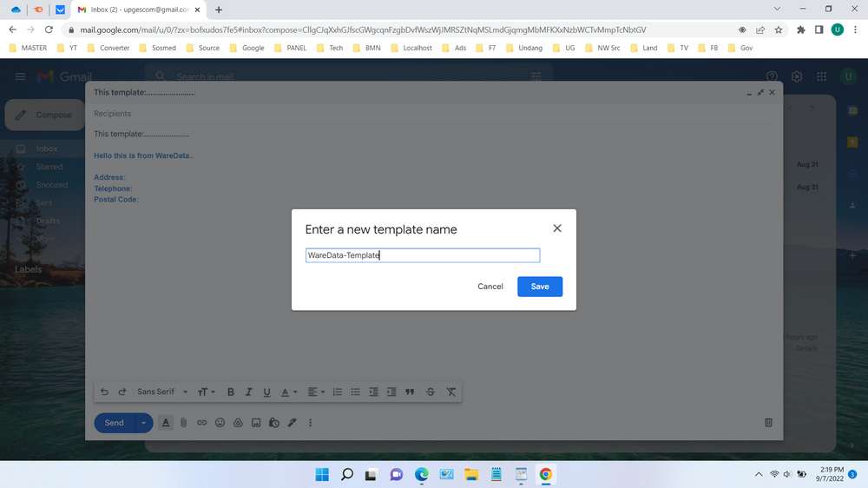The height and width of the screenshot is (488, 868).
Task: Open Localhost bookmark folder
Action: click(411, 48)
